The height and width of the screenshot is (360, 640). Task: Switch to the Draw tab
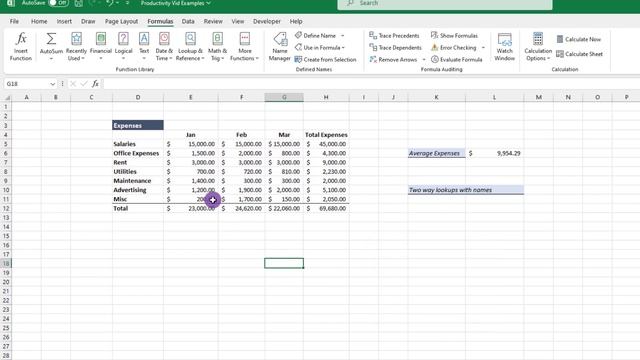click(88, 21)
